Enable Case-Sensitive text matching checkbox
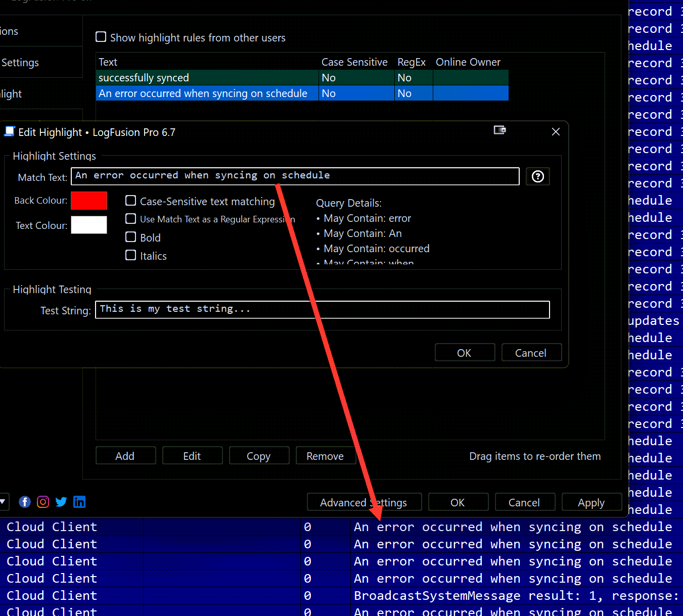Image resolution: width=683 pixels, height=616 pixels. point(131,201)
